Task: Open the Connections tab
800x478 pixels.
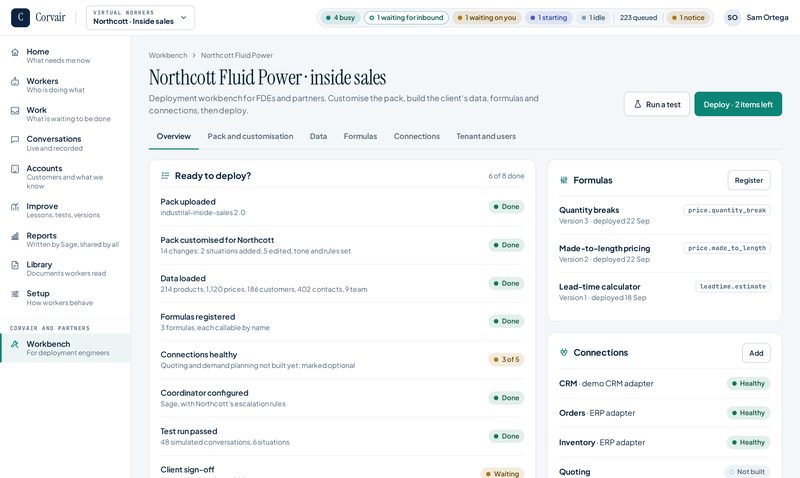Action: [416, 136]
